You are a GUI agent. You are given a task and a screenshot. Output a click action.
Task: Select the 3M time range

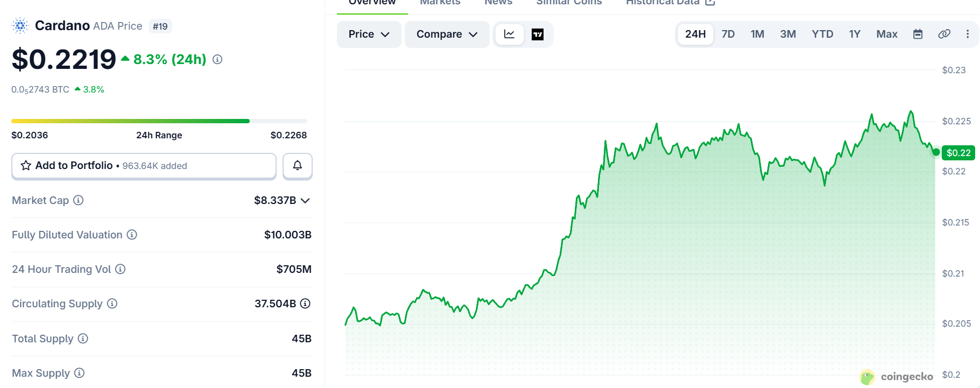pos(788,34)
